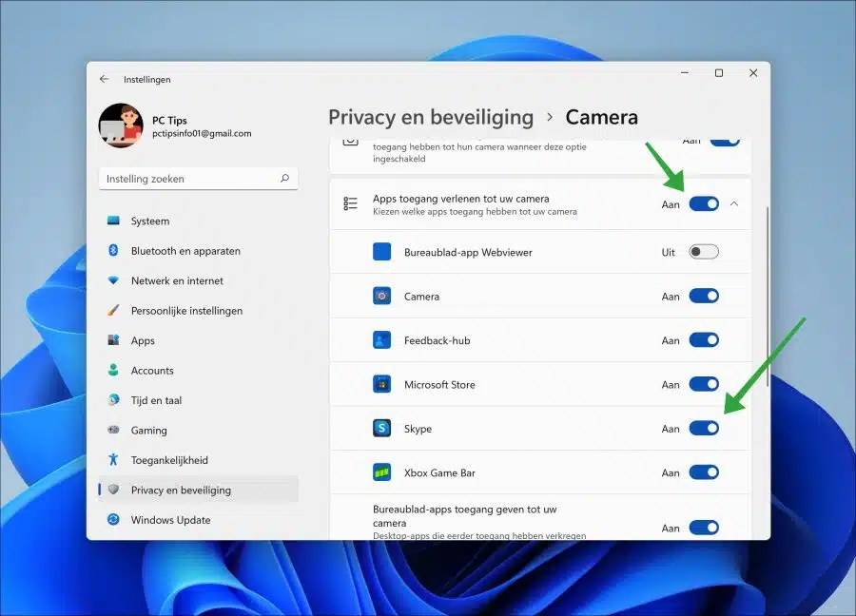The width and height of the screenshot is (856, 616).
Task: Open Persoonlijke instellingen label
Action: [186, 311]
